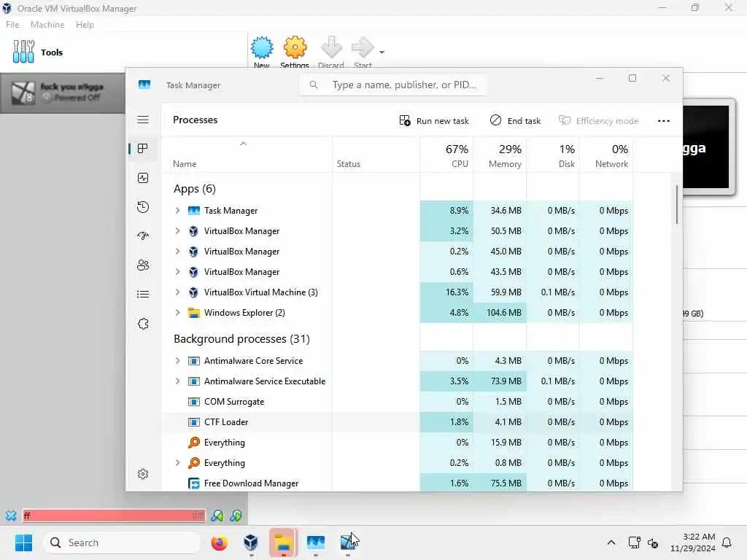Screen dimensions: 747x560
Task: Open Services page in Task Manager sidebar
Action: (143, 324)
